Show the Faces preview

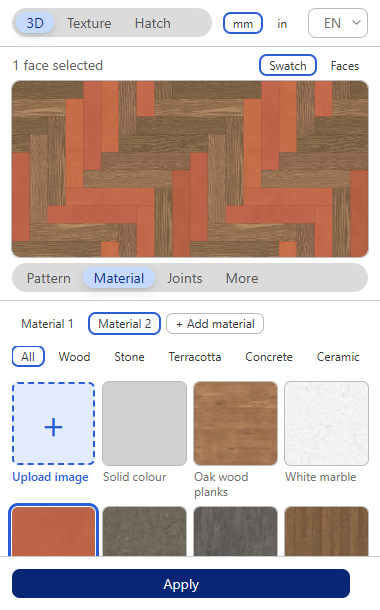[345, 66]
